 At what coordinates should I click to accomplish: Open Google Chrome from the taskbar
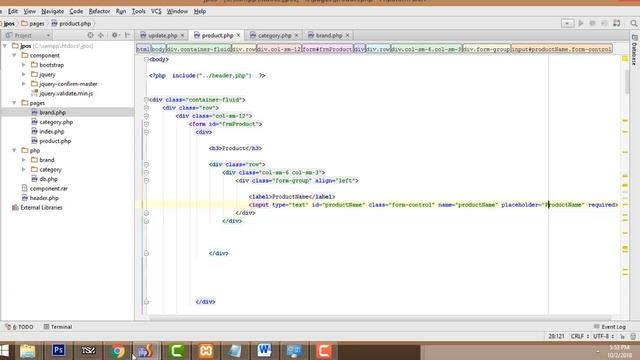coord(118,351)
